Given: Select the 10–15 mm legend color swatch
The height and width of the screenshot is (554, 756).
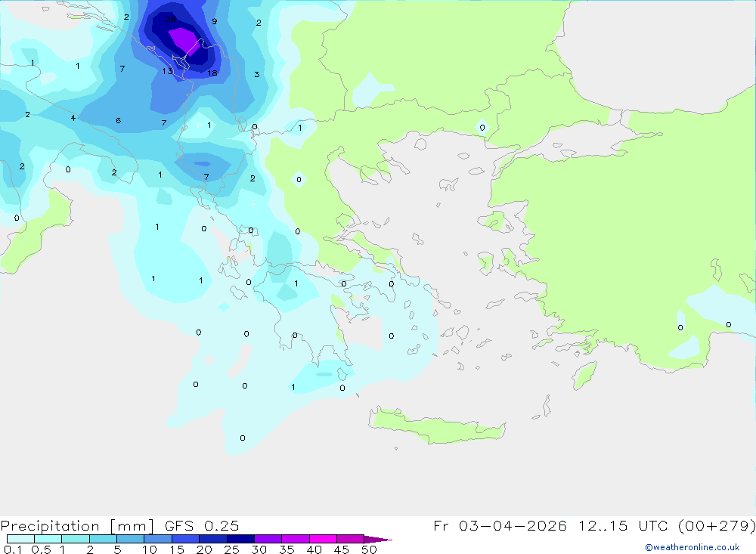Looking at the screenshot, I should 158,539.
